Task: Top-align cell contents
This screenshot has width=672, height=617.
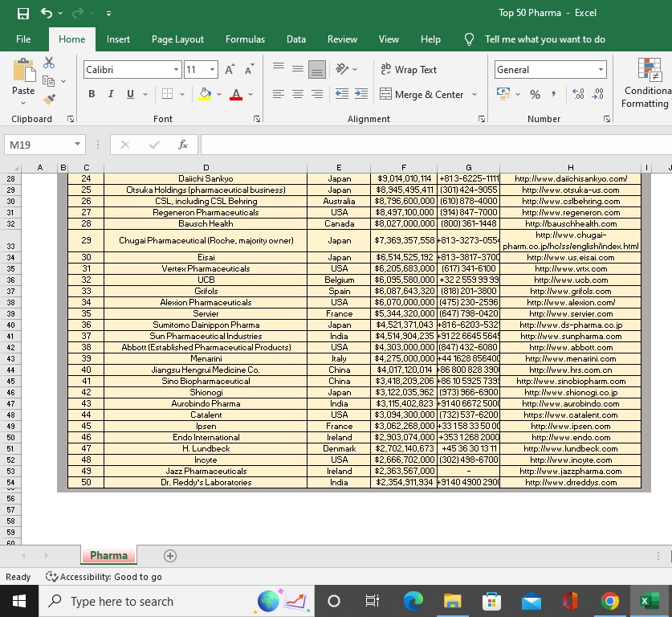Action: coord(279,68)
